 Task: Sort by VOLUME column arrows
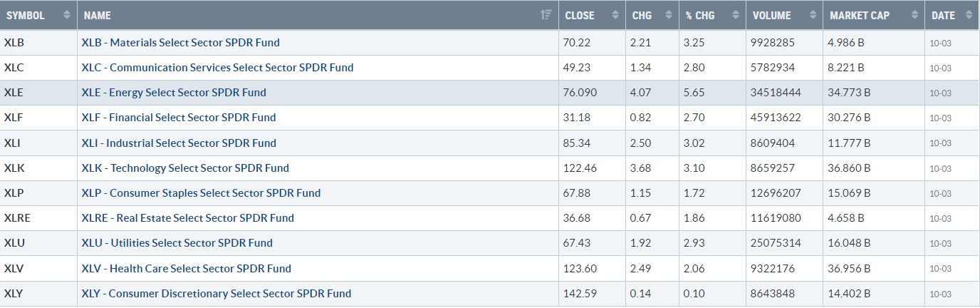point(811,15)
